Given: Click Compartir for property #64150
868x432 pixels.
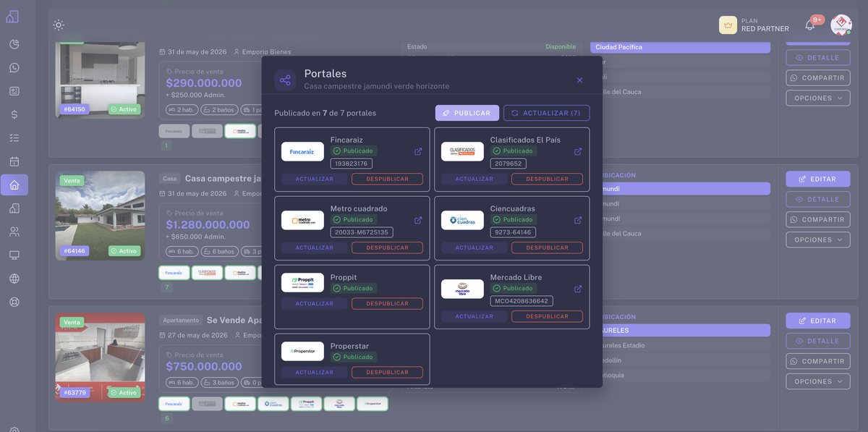Looking at the screenshot, I should tap(818, 77).
